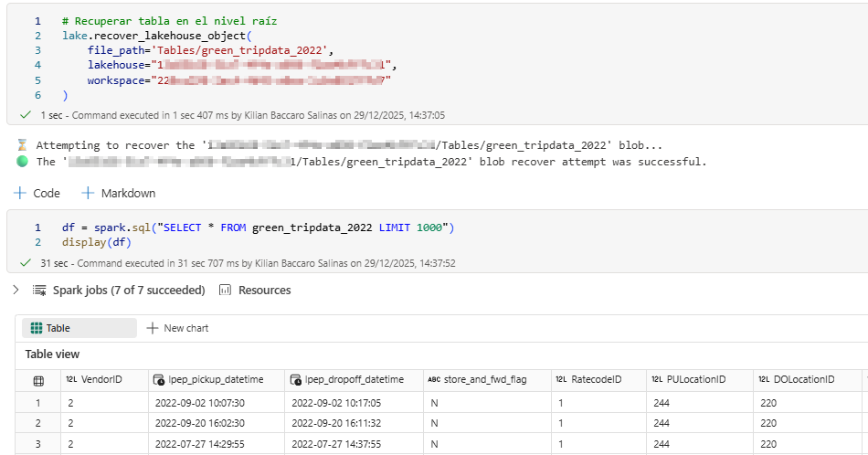This screenshot has height=455, width=868.
Task: Click datetime type icon of lpep_dropoff_datetime
Action: click(x=296, y=380)
